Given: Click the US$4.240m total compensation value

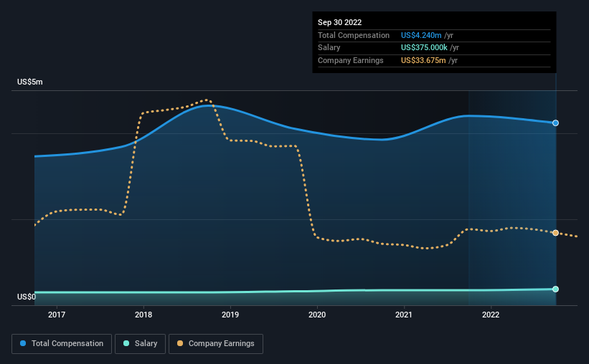Looking at the screenshot, I should pos(421,35).
